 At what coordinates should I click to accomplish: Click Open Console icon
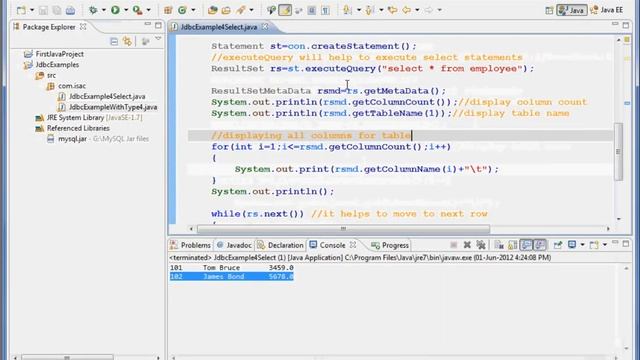[594, 245]
